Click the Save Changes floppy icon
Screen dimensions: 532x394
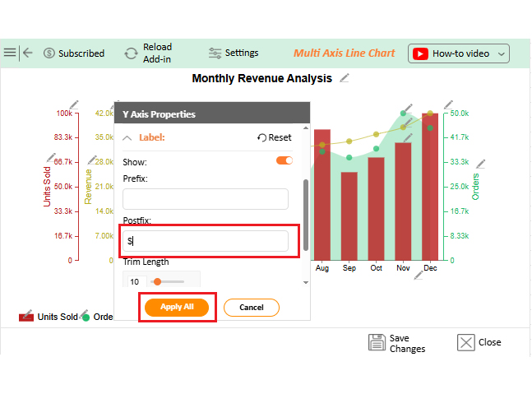click(377, 342)
